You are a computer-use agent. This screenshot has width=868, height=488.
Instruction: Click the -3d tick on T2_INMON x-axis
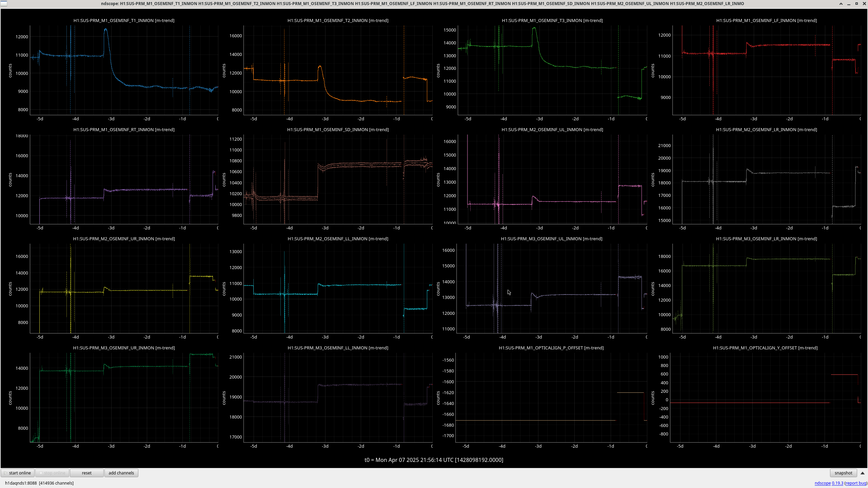[x=325, y=119]
